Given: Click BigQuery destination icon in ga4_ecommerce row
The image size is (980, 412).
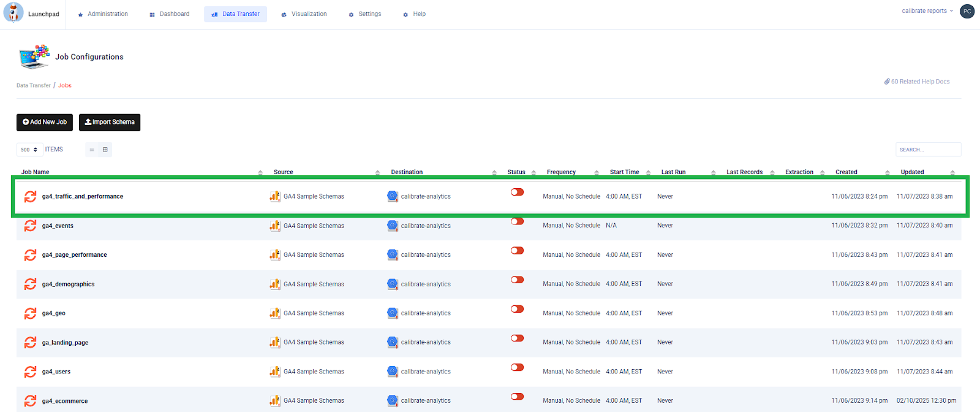Looking at the screenshot, I should pyautogui.click(x=393, y=400).
